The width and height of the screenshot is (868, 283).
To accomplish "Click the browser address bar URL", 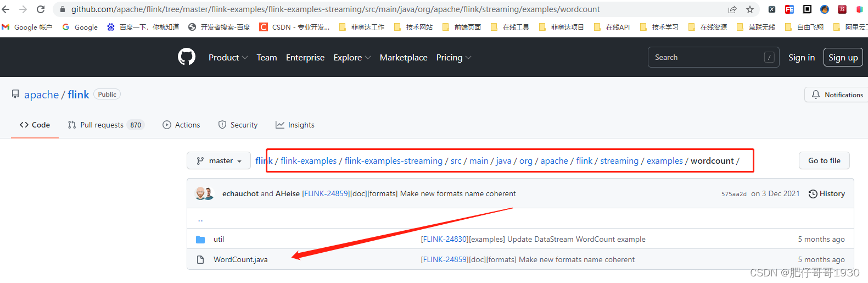I will click(335, 9).
